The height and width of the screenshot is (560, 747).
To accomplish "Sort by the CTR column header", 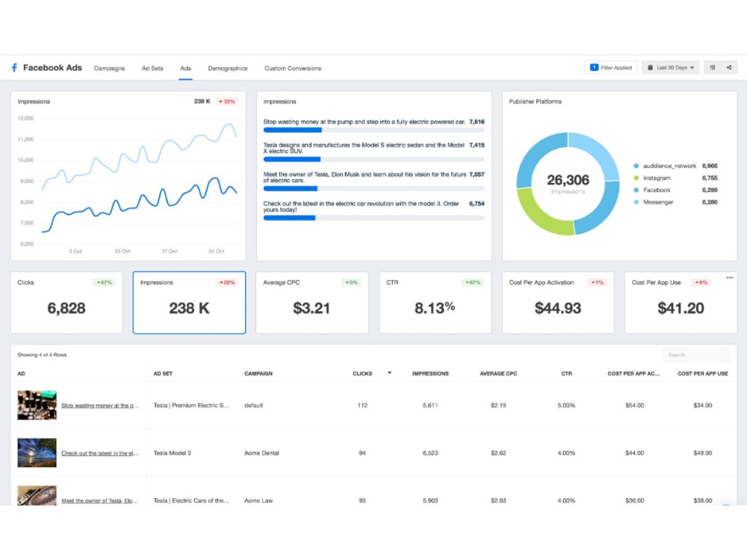I will (566, 374).
